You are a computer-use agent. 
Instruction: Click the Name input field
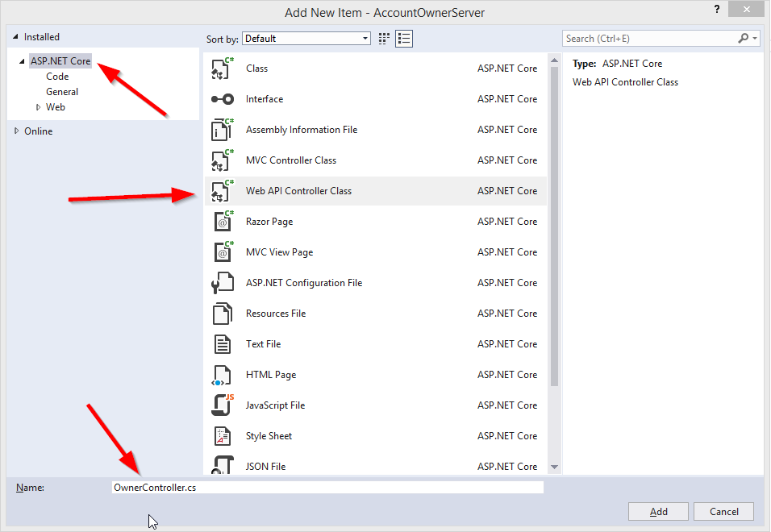tap(327, 488)
